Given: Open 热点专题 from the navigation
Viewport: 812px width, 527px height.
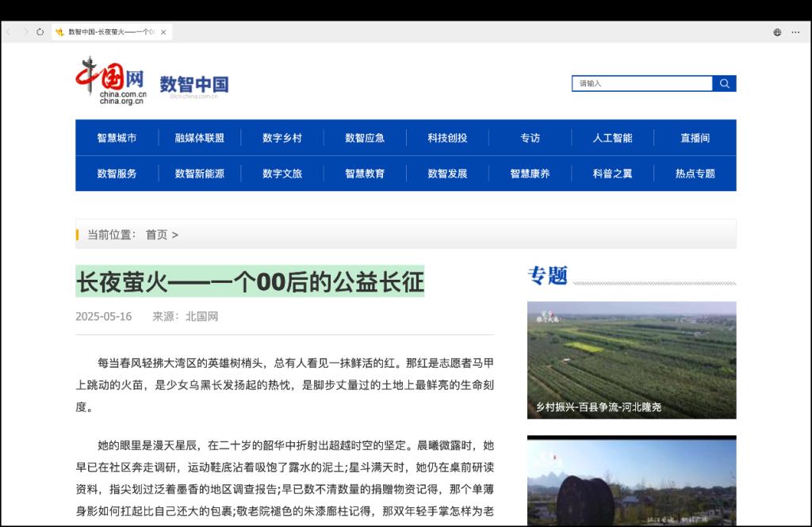Looking at the screenshot, I should (695, 174).
